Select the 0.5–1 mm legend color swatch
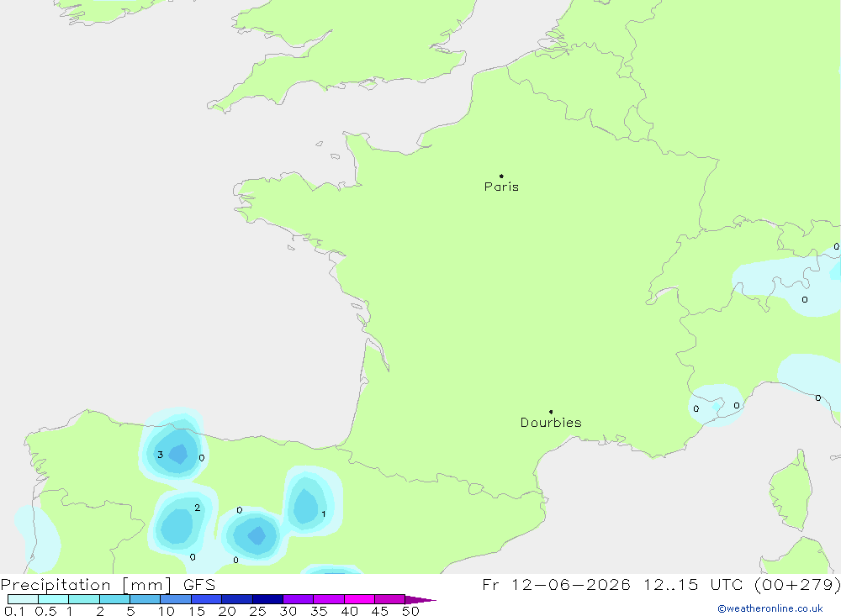The width and height of the screenshot is (841, 616). tap(54, 599)
